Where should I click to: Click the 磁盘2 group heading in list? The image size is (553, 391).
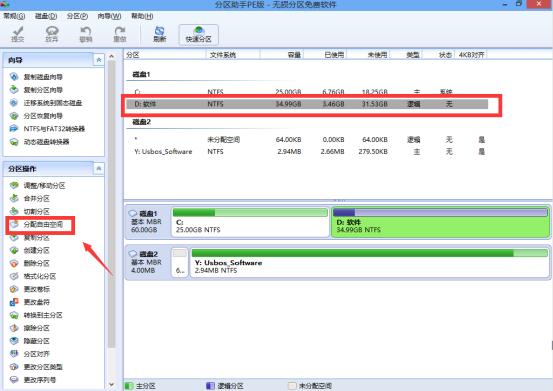tap(141, 122)
